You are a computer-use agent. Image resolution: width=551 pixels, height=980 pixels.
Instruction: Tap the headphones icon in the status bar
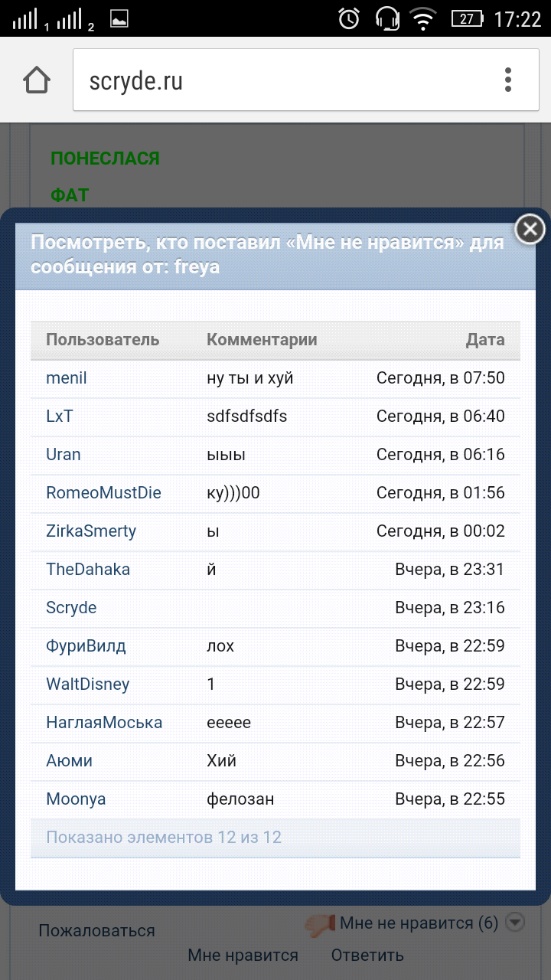point(386,19)
